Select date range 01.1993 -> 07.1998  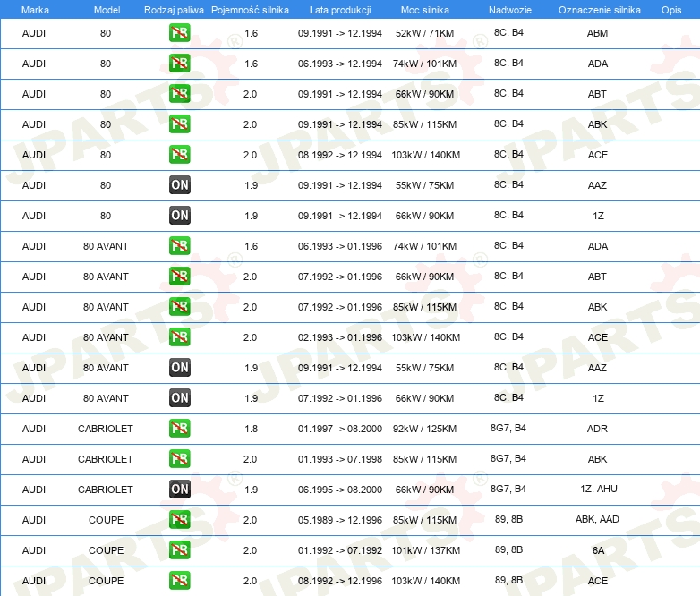340,459
